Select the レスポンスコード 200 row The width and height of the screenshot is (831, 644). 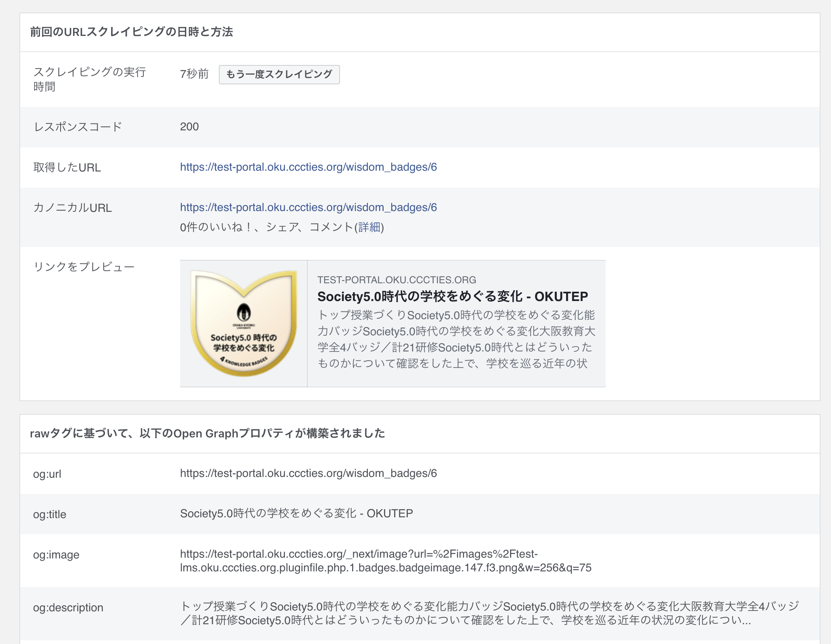[189, 126]
